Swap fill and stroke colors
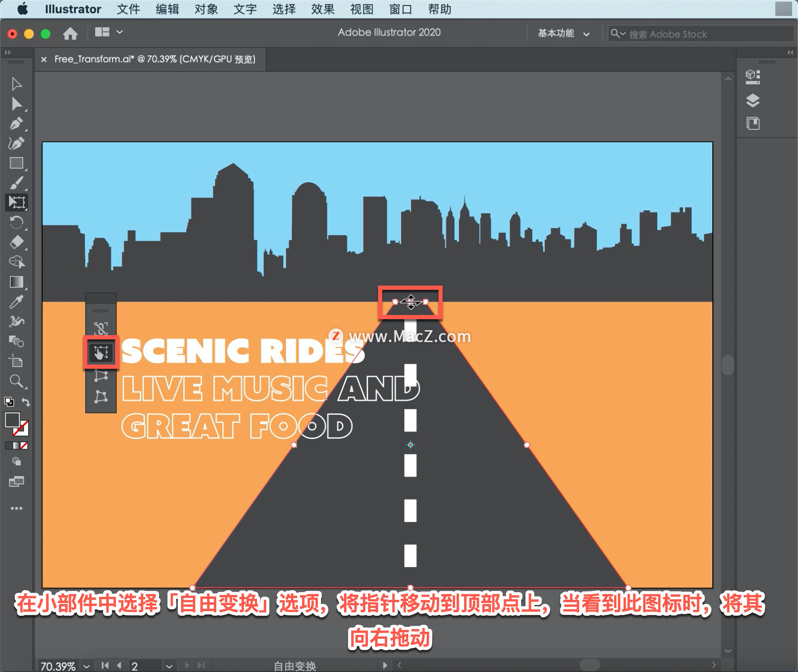Screen dimensions: 798x672 26,402
